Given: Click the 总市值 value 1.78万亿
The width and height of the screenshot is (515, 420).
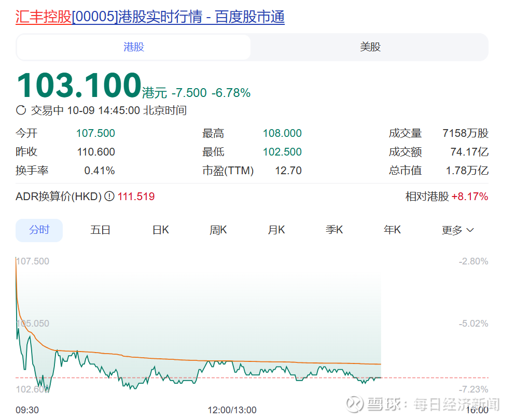Looking at the screenshot, I should tap(467, 171).
